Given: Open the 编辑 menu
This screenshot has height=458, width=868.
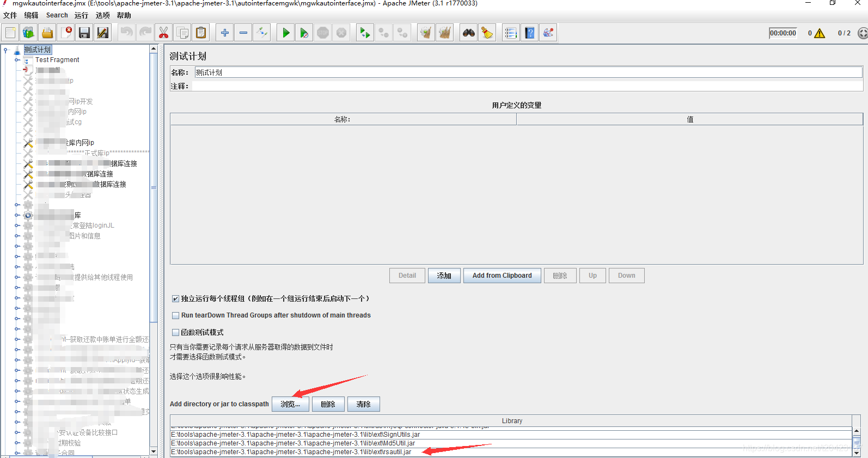Looking at the screenshot, I should click(31, 15).
